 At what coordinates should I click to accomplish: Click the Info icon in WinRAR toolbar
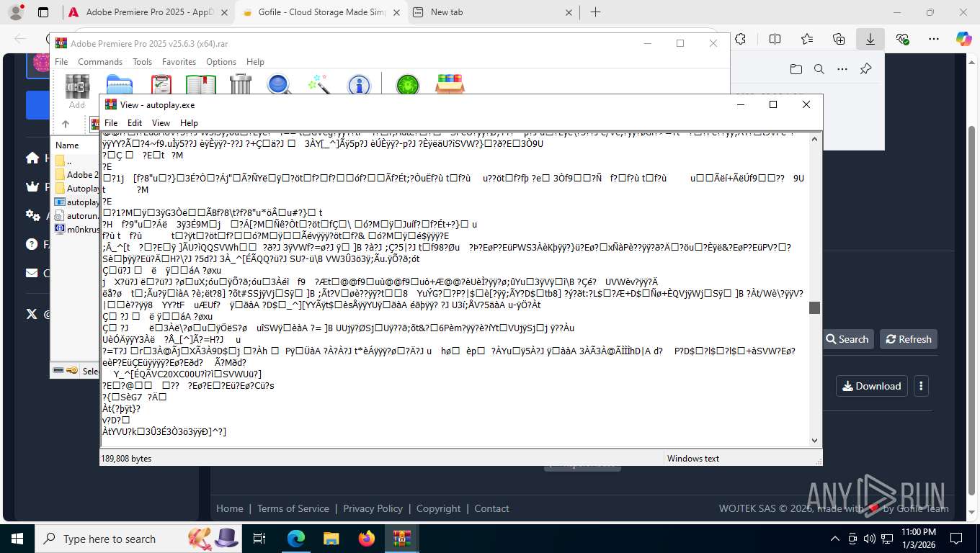(359, 85)
